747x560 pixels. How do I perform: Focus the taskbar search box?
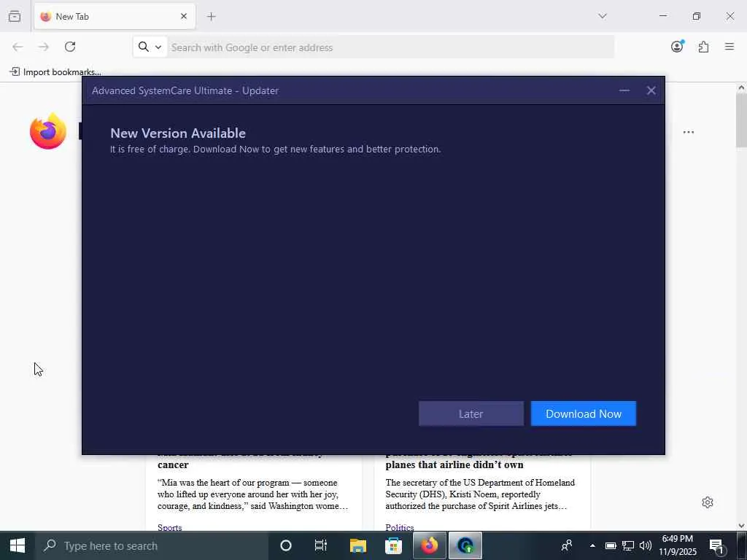(x=152, y=545)
